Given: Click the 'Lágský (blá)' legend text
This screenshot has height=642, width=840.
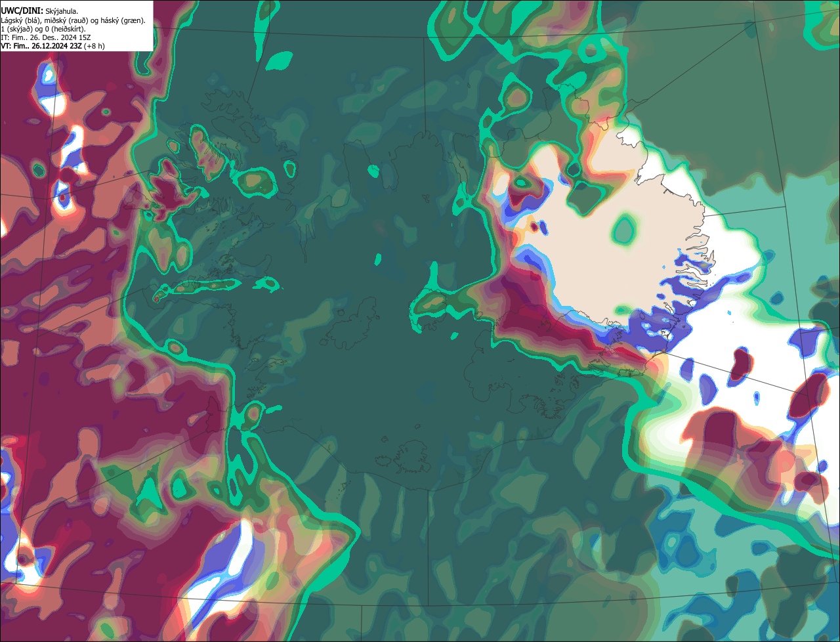Looking at the screenshot, I should [20, 20].
